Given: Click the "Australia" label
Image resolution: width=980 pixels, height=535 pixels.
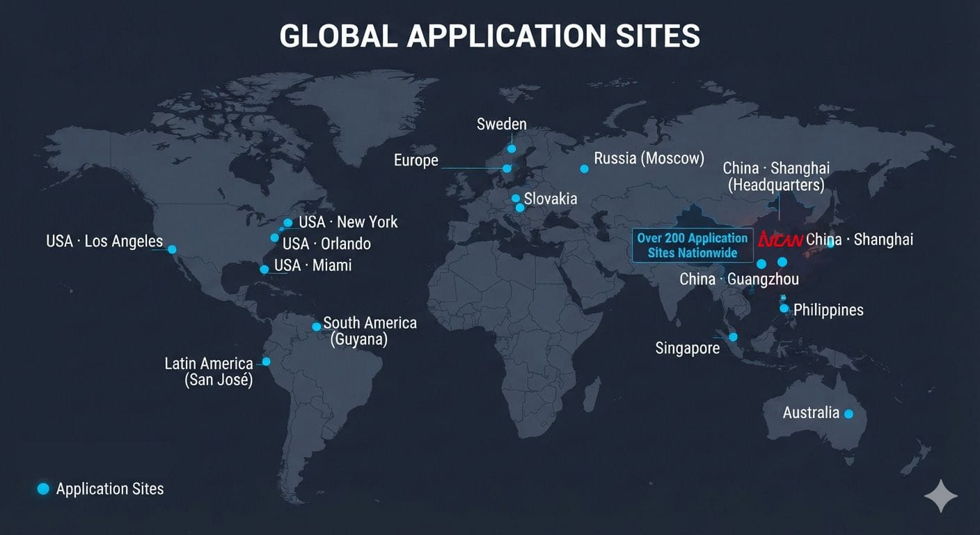Looking at the screenshot, I should tap(811, 412).
